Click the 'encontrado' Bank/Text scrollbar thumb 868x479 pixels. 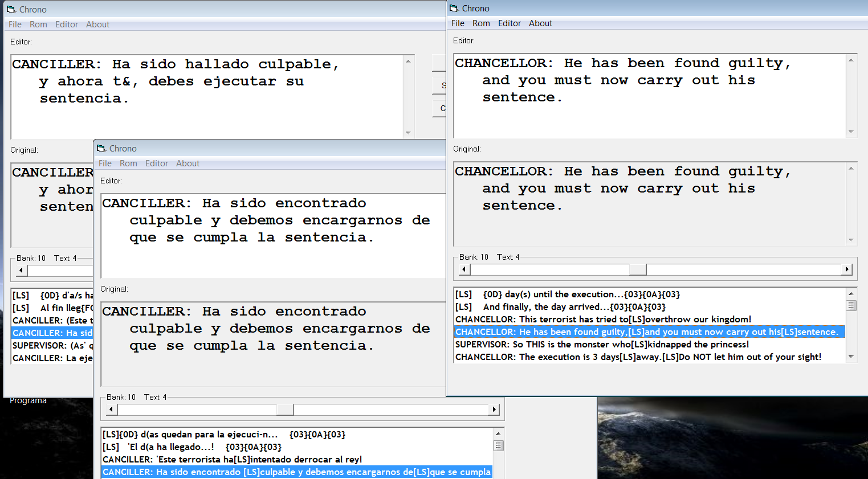285,410
